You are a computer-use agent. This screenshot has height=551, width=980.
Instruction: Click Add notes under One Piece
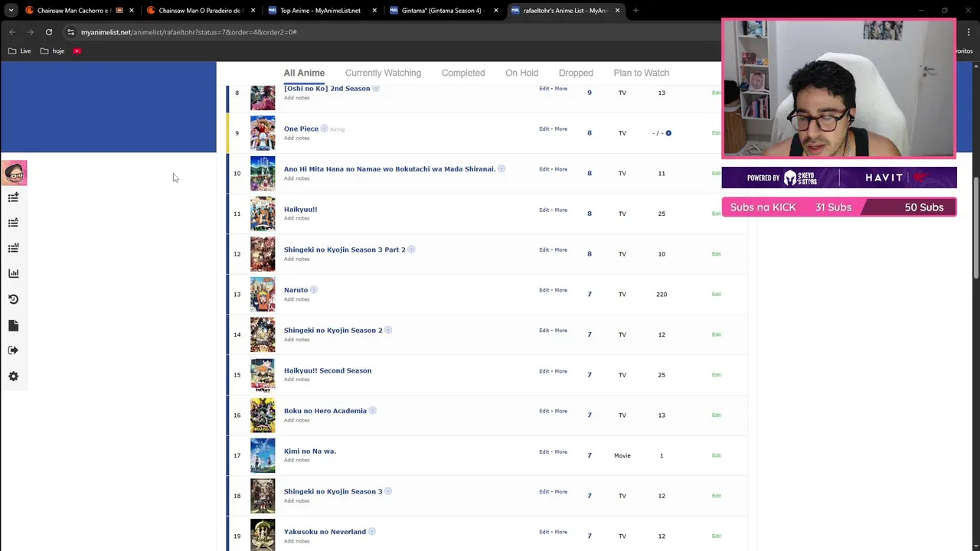pos(297,139)
